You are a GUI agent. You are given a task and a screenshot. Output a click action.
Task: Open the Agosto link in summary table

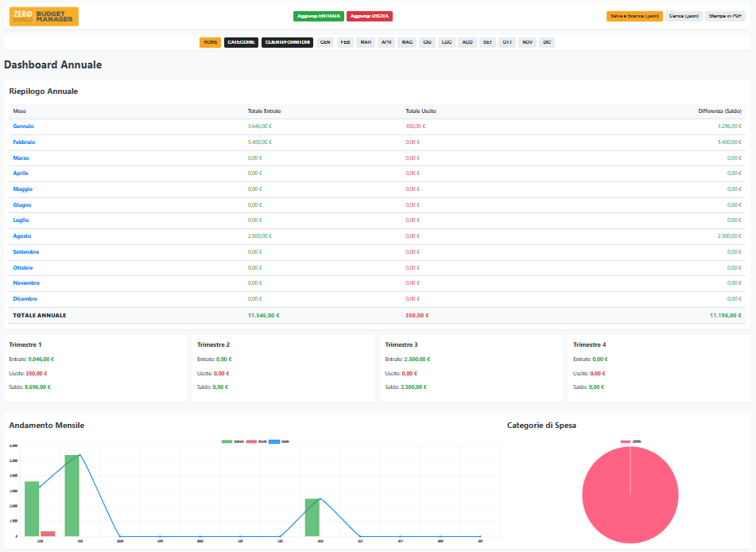pyautogui.click(x=22, y=236)
